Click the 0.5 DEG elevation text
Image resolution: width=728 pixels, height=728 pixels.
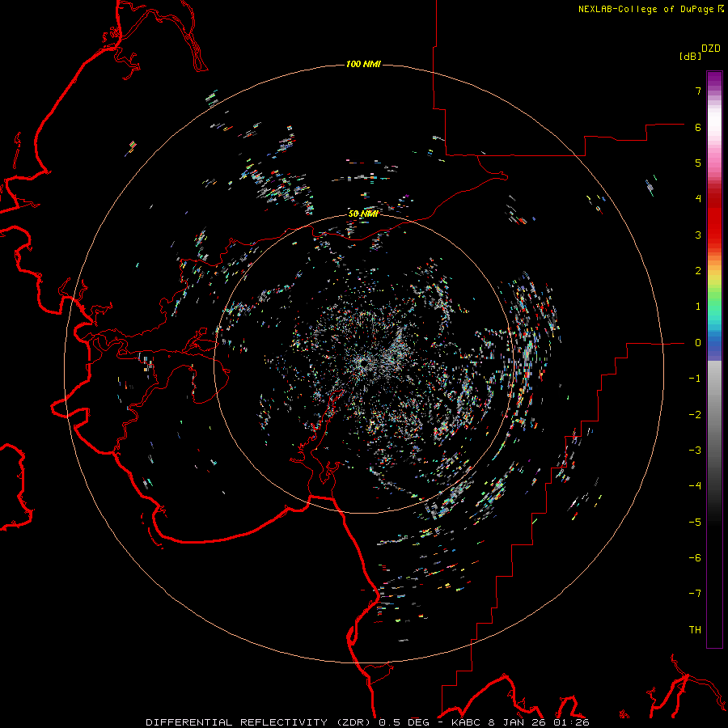[404, 722]
